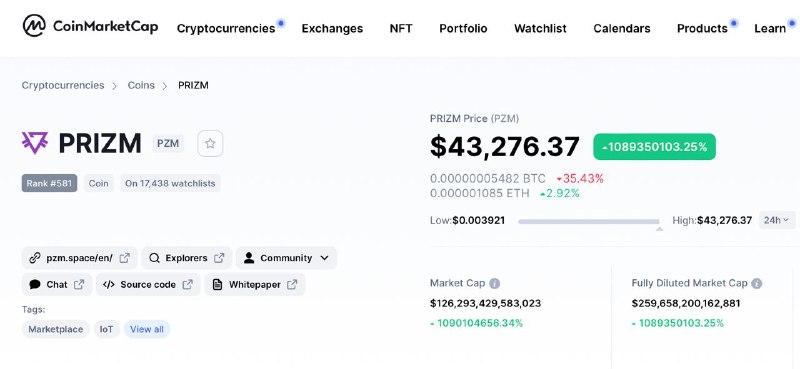Viewport: 800px width, 369px height.
Task: Open the Source code link
Action: tap(148, 284)
